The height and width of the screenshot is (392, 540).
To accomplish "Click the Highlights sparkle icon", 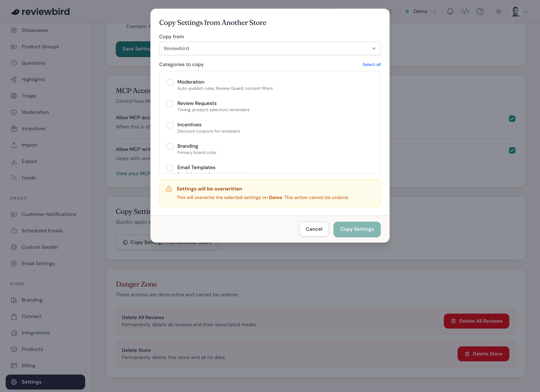I will (x=14, y=79).
